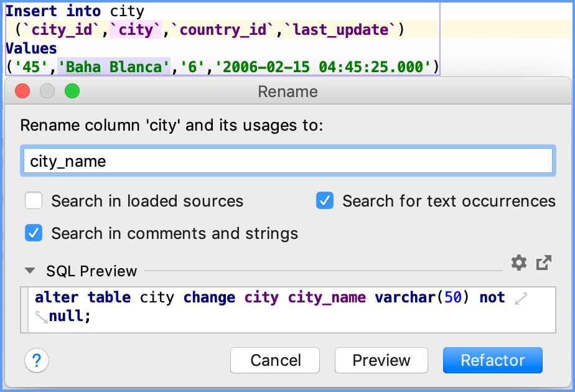Screen dimensions: 575x392
Task: Click the `country_id` column name
Action: [225, 29]
